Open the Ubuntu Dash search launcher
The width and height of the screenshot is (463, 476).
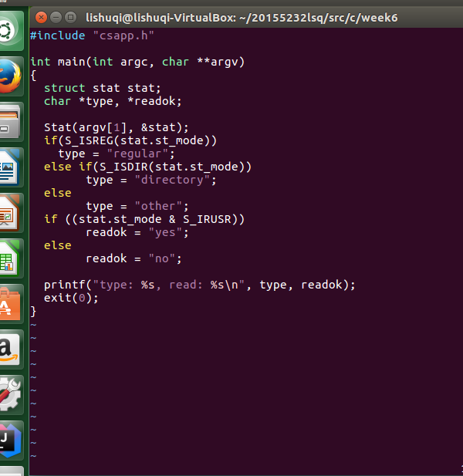(x=10, y=30)
